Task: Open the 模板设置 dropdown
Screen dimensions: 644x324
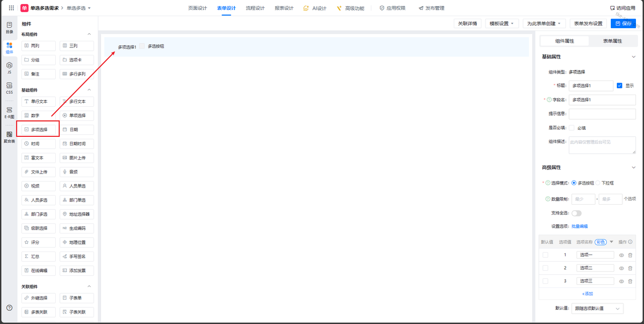Action: point(504,24)
